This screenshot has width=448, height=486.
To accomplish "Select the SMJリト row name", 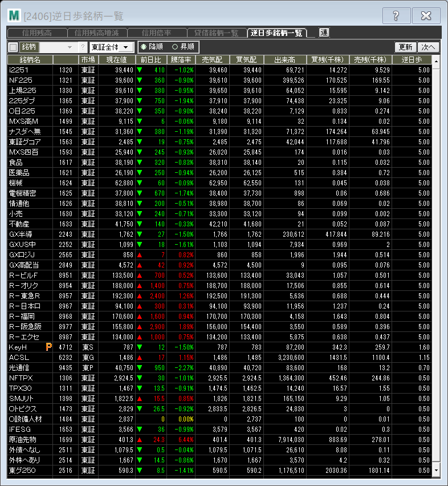I will pyautogui.click(x=21, y=399).
